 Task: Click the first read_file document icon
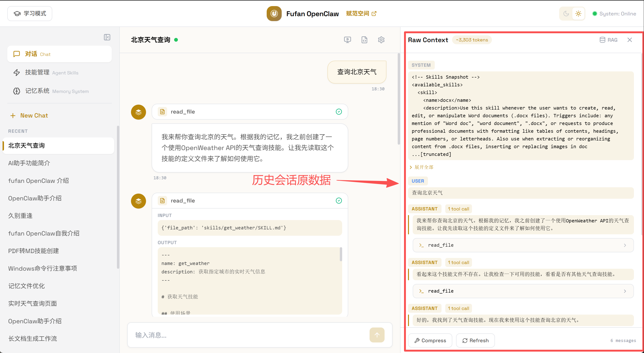pyautogui.click(x=162, y=112)
